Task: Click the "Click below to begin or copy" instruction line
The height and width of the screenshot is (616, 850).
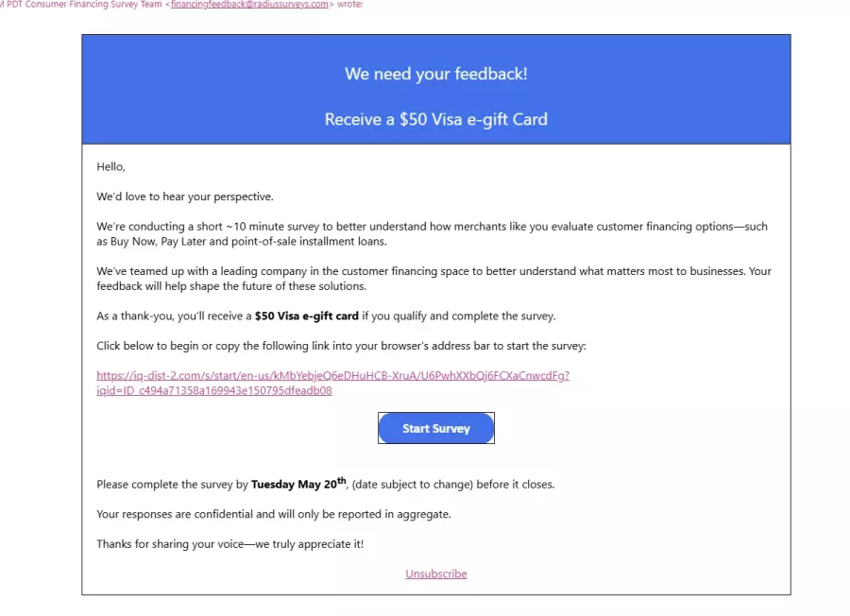Action: tap(341, 346)
